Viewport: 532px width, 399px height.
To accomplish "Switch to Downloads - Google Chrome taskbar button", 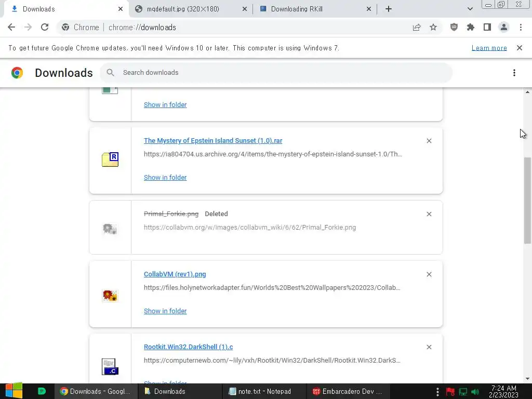I will click(96, 391).
